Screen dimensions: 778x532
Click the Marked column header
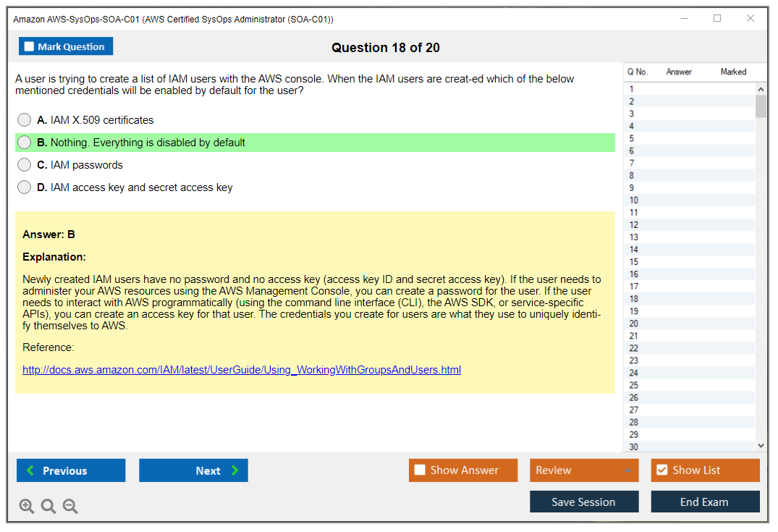tap(733, 72)
